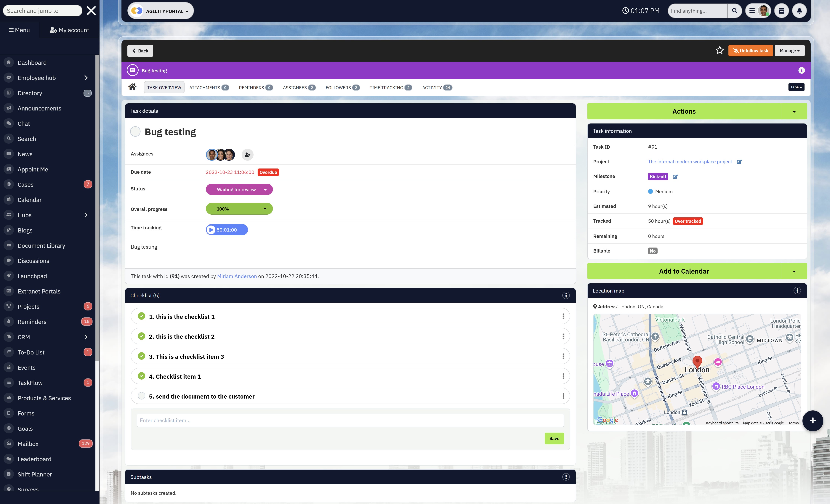Click the star favorite icon

720,51
